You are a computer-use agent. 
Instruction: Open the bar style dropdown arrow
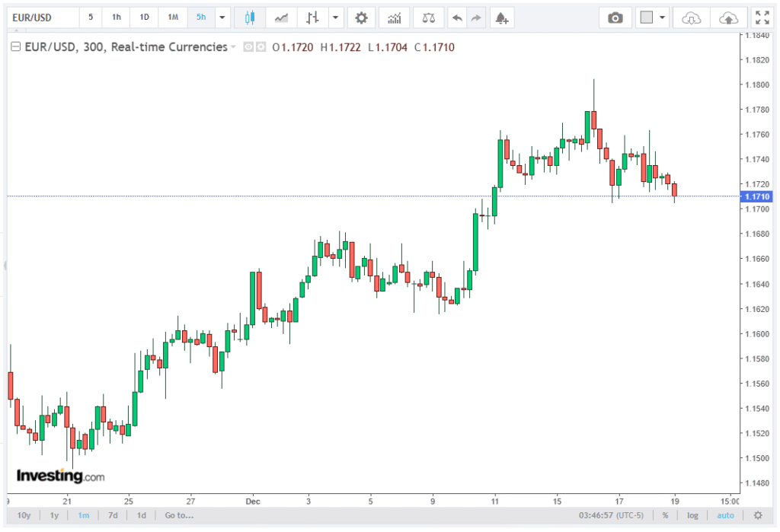tap(334, 18)
